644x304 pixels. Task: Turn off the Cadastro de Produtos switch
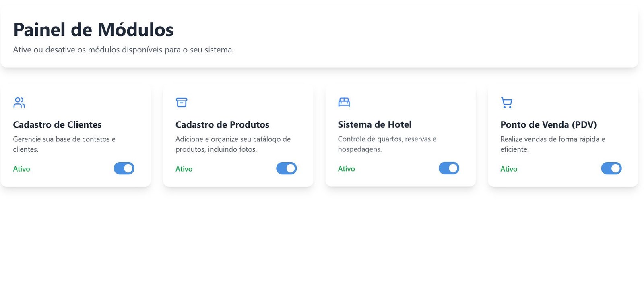[x=286, y=168]
